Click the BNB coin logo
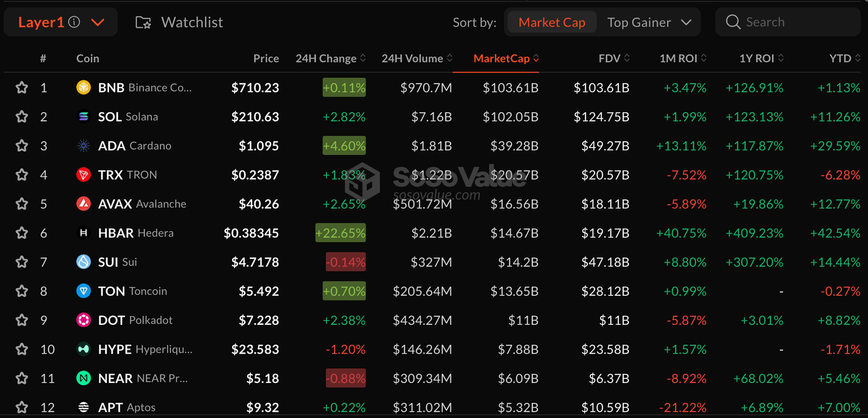This screenshot has height=418, width=868. pyautogui.click(x=84, y=88)
